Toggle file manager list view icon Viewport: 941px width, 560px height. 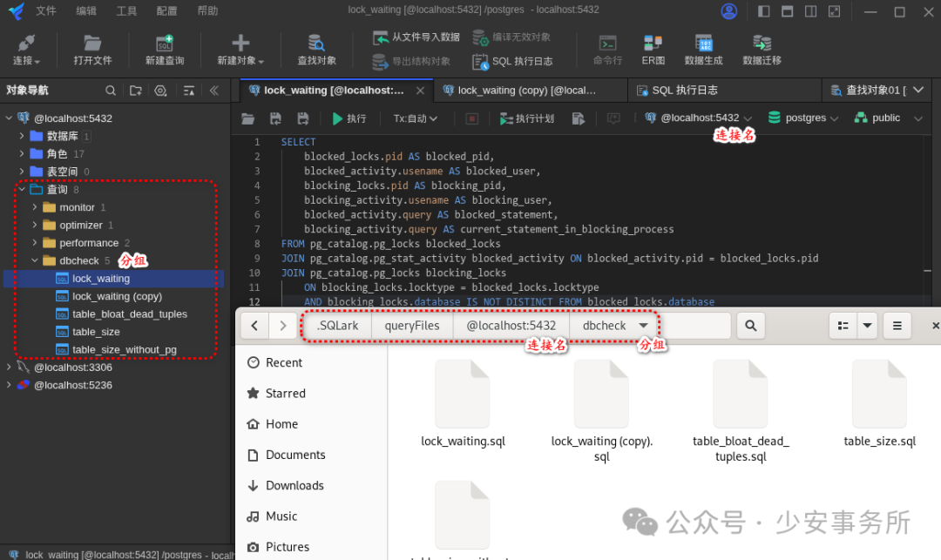pyautogui.click(x=843, y=326)
